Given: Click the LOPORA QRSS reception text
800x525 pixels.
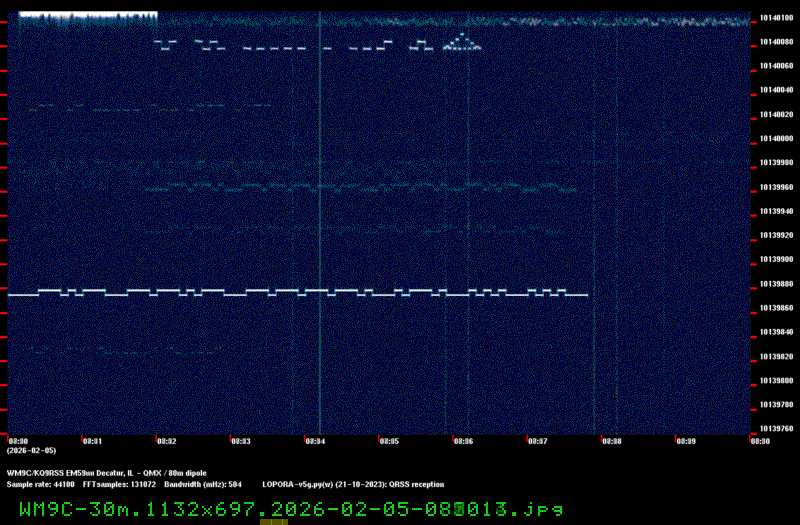Looking at the screenshot, I should tap(353, 484).
